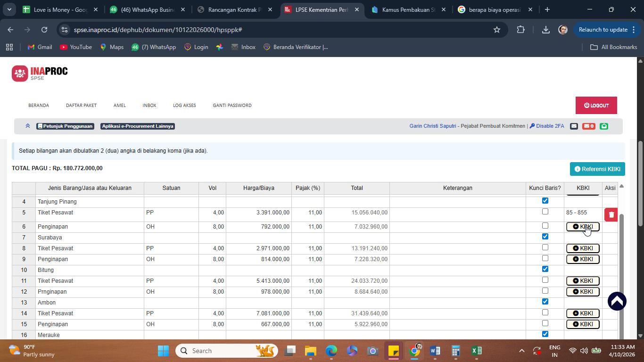The height and width of the screenshot is (362, 644).
Task: Open the red envelope unread counter icon
Action: pos(588,126)
